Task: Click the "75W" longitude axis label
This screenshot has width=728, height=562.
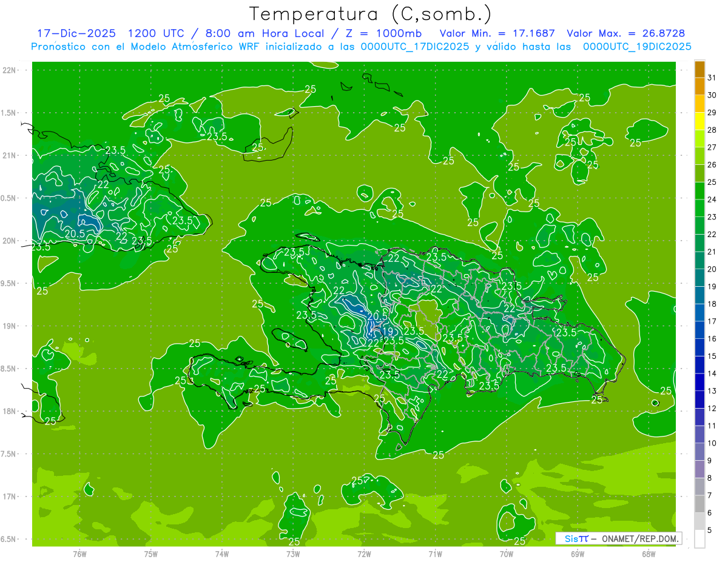Action: pyautogui.click(x=150, y=554)
